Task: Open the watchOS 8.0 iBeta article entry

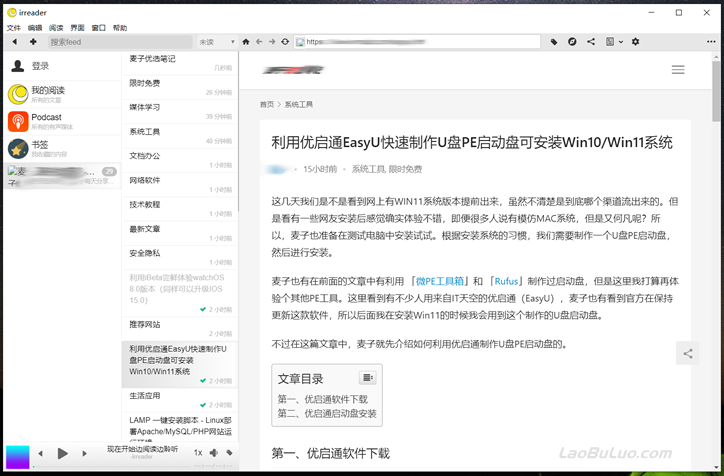Action: tap(180, 293)
